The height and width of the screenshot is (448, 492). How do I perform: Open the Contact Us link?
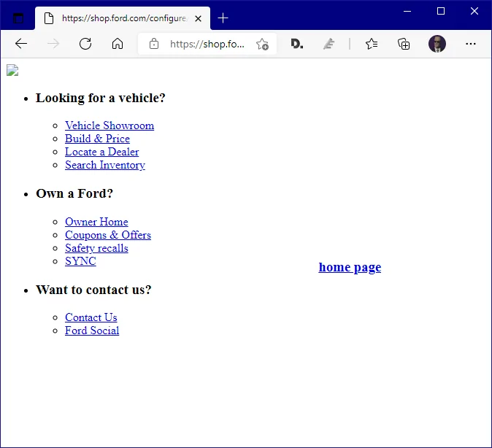(91, 317)
